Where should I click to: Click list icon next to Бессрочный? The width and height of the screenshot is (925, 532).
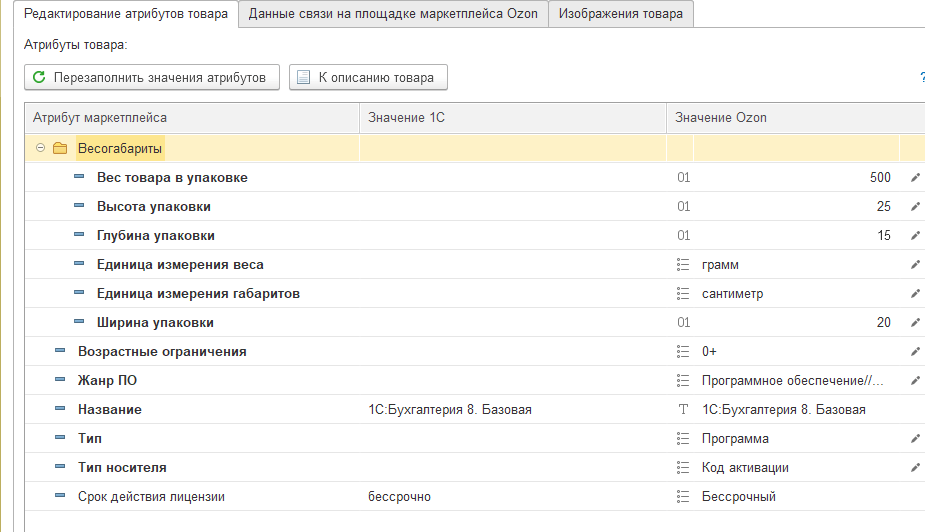[683, 497]
